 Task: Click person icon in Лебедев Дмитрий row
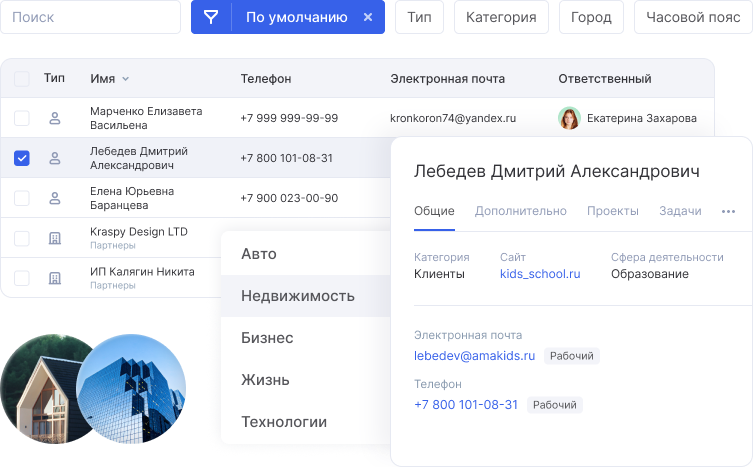[x=55, y=158]
